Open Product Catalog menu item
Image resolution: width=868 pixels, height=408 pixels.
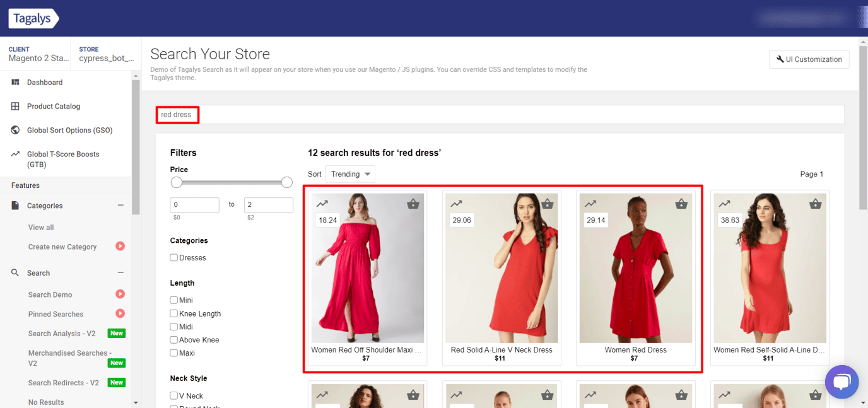click(x=54, y=107)
